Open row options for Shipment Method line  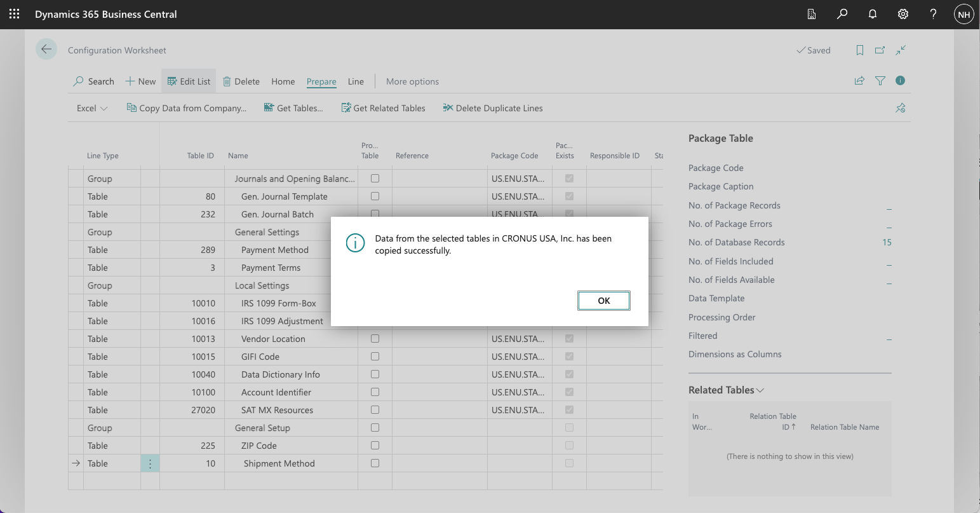tap(150, 463)
